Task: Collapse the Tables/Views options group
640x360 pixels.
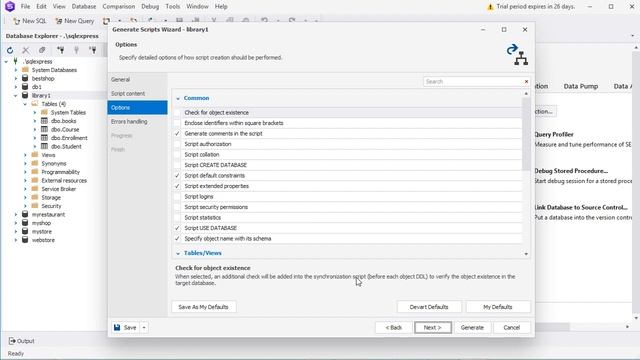Action: point(178,253)
